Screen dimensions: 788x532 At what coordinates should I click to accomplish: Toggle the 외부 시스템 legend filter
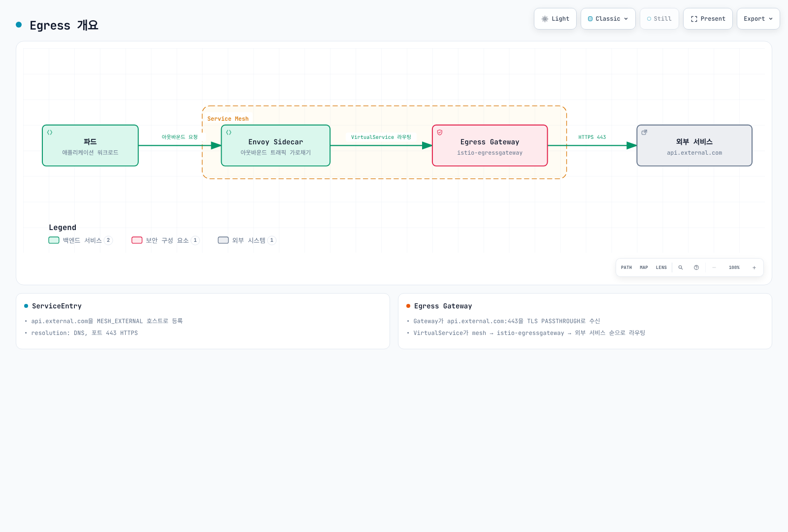(247, 240)
